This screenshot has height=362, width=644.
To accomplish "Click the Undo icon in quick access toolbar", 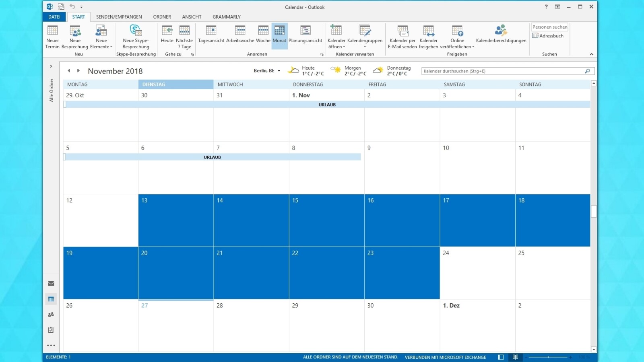I will coord(72,6).
